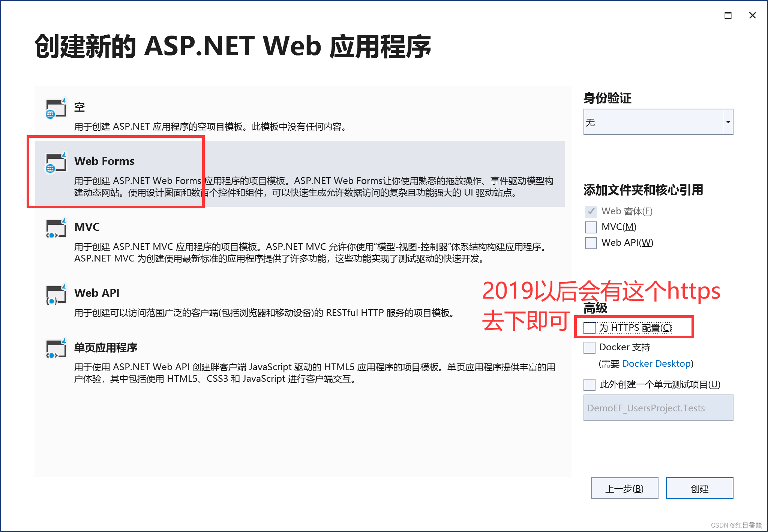Screen dimensions: 768x532
Task: Click the 创建 (Create) button
Action: (x=699, y=489)
